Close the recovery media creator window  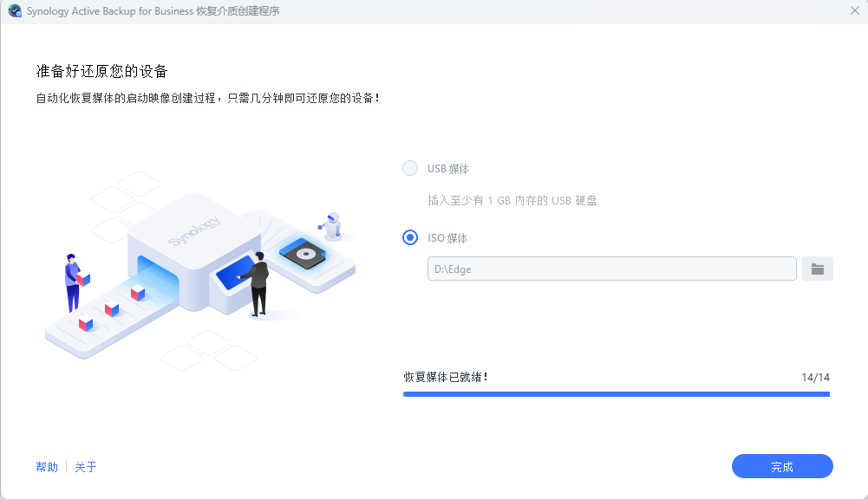[x=854, y=11]
